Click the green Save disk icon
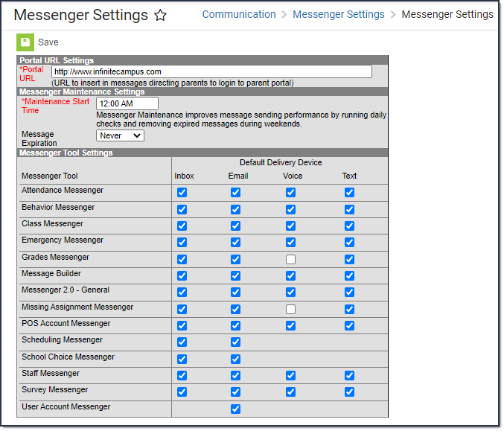 25,42
